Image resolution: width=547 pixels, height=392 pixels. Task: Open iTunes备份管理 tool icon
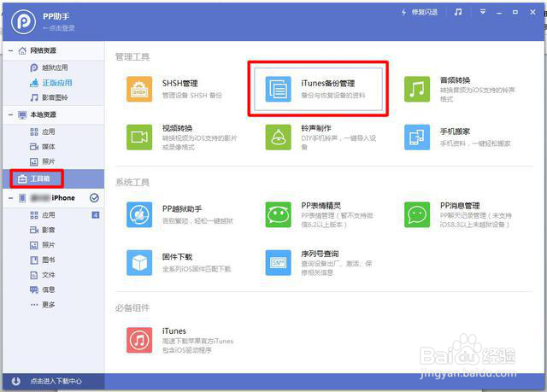(x=278, y=89)
